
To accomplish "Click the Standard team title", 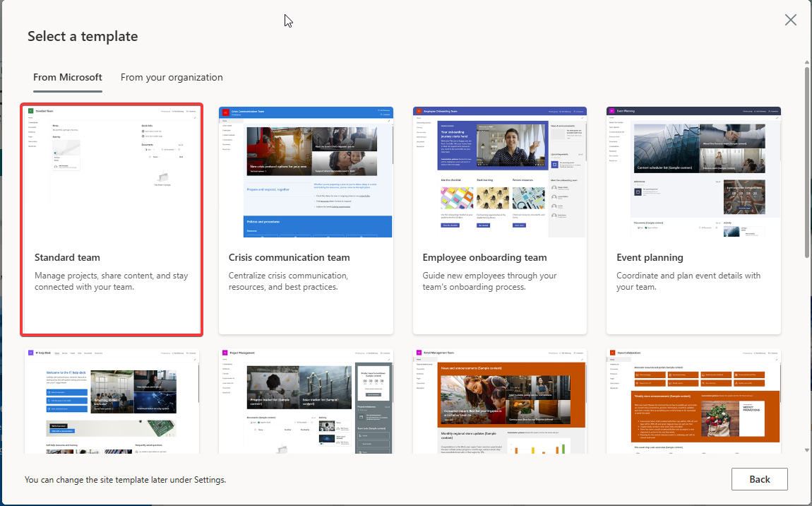I will 67,258.
